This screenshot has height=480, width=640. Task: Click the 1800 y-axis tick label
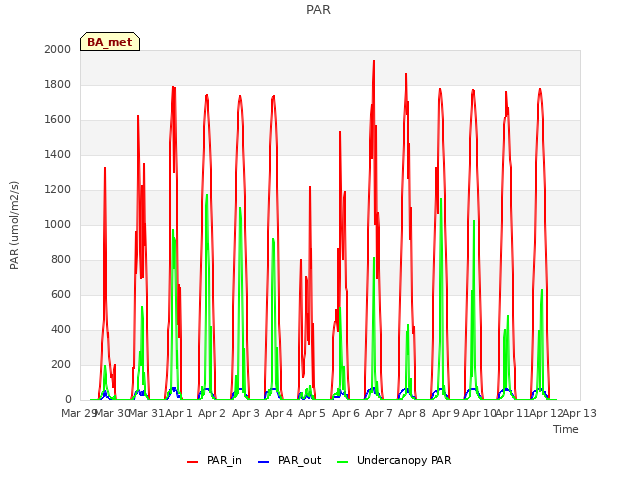tap(58, 84)
